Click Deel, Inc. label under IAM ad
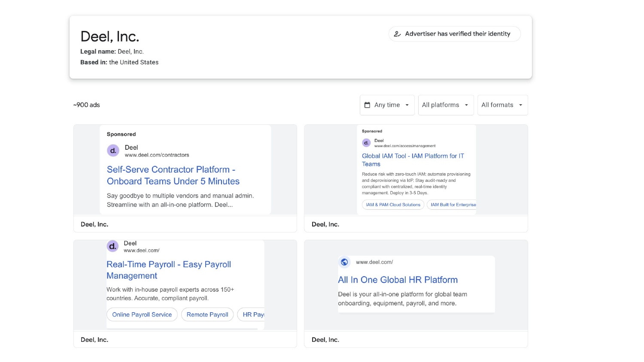644x362 pixels. 325,224
